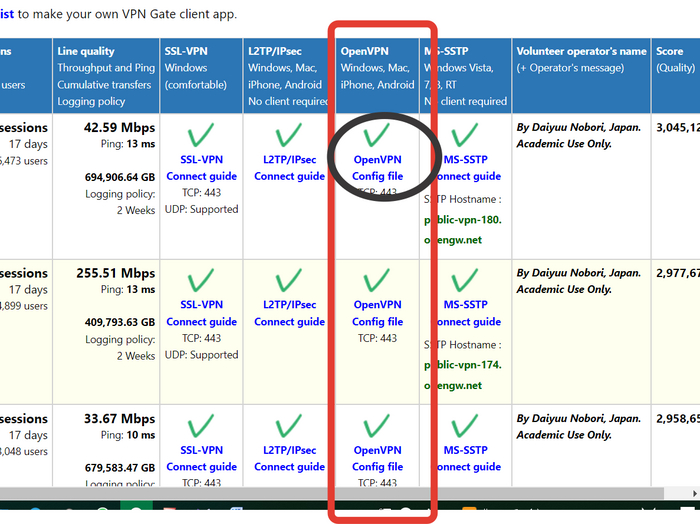Open L2TP/IPsec Connect guide for the 42.59 Mbps server
Image resolution: width=700 pixels, height=524 pixels.
pos(289,168)
